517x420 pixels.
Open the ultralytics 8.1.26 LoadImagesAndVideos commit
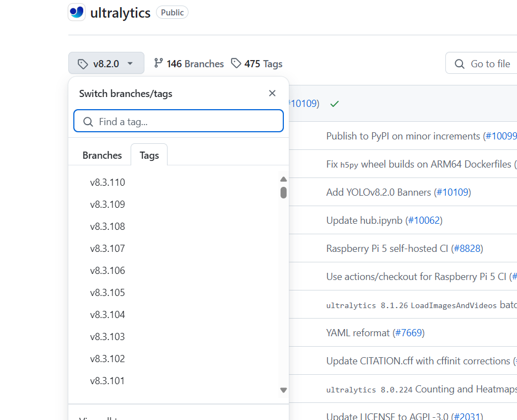pos(422,305)
